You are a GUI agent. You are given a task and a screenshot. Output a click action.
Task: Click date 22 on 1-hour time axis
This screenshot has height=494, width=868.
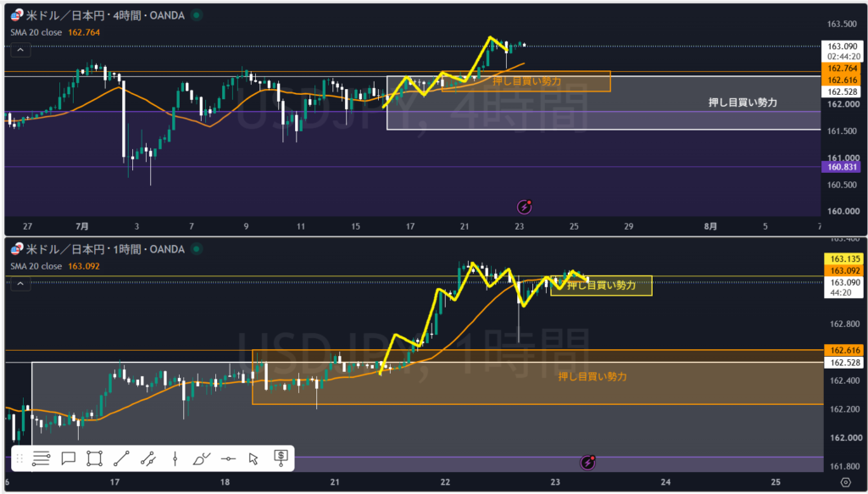point(444,482)
